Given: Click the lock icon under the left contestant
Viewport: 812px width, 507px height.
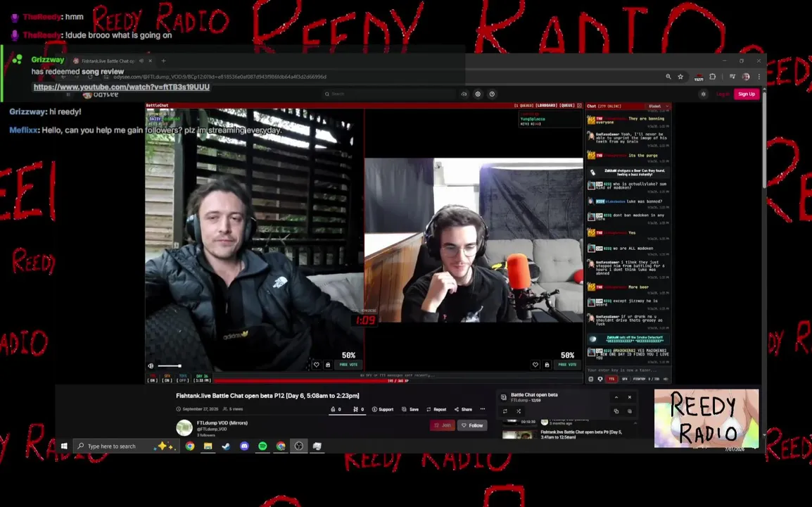Looking at the screenshot, I should pyautogui.click(x=328, y=365).
